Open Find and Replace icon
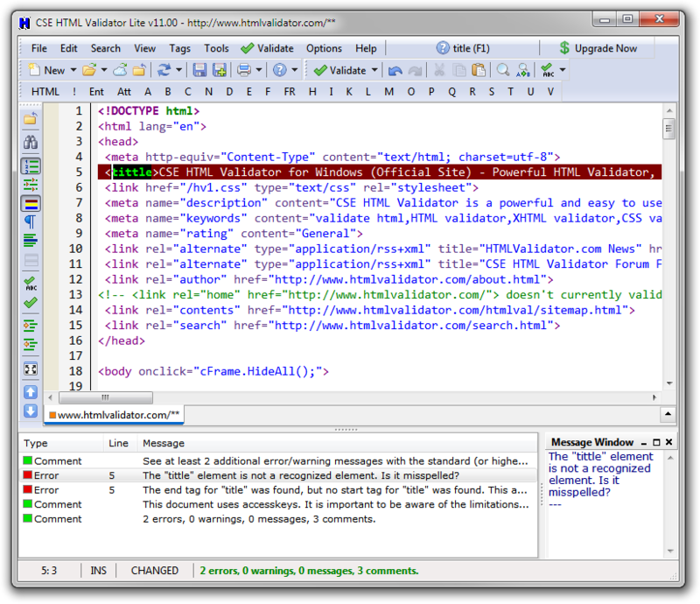 (x=523, y=70)
